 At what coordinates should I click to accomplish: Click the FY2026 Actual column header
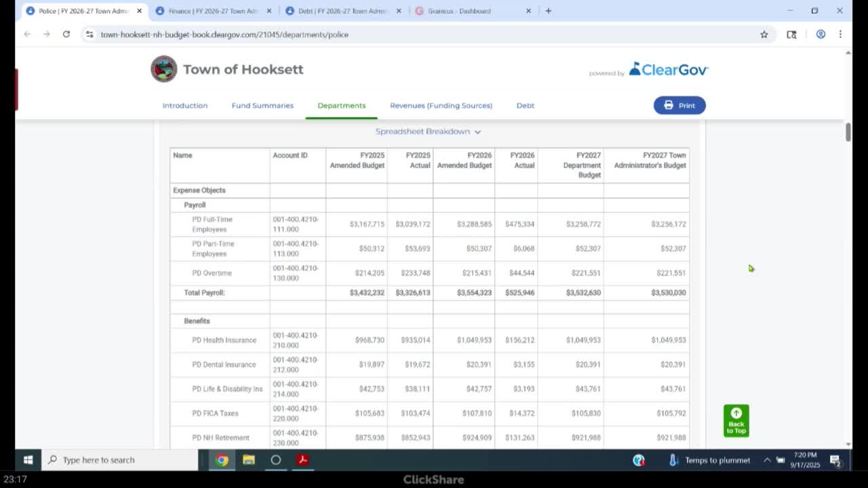522,160
